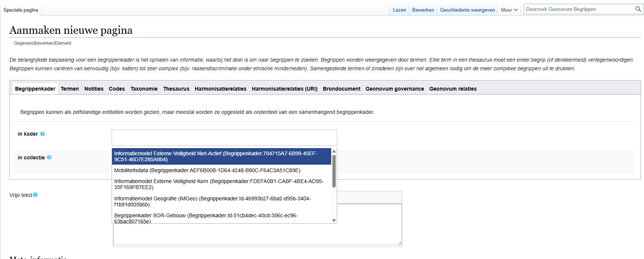Viewport: 644px width, 259px height.
Task: Open the Brondocument tab
Action: click(x=341, y=89)
